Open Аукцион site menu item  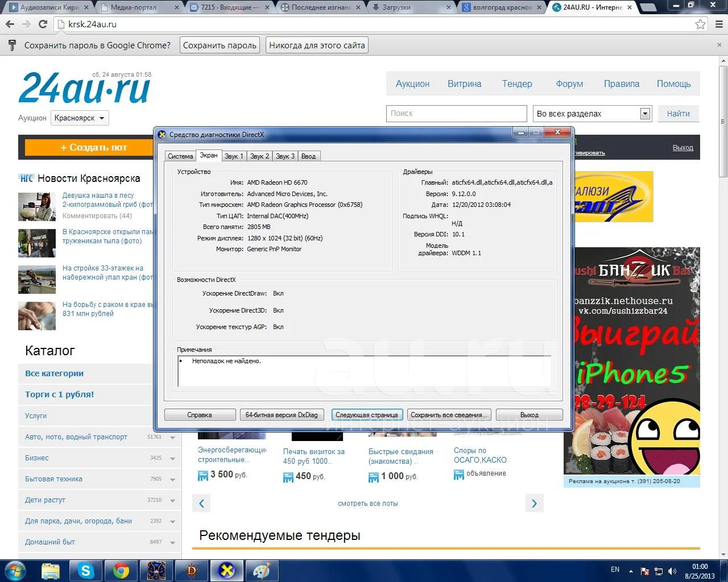tap(413, 84)
